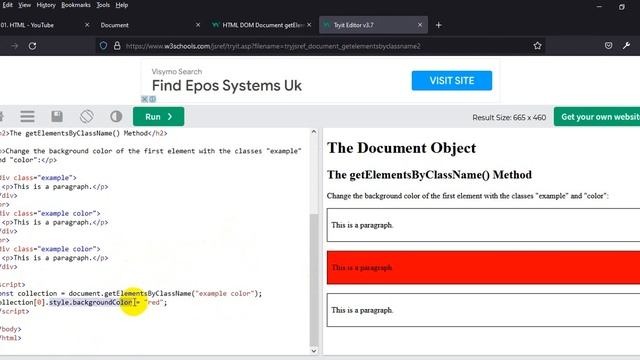Close the Document tab
The image size is (640, 360).
pos(198,25)
